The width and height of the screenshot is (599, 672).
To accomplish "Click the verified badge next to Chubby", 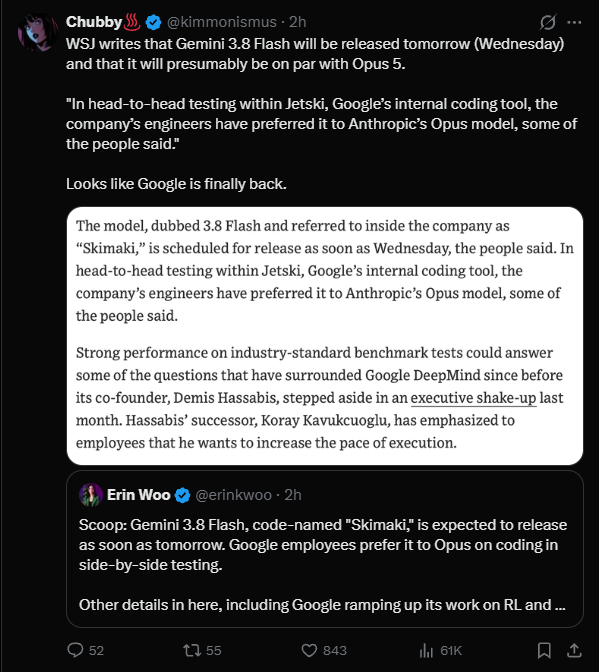I will point(153,22).
